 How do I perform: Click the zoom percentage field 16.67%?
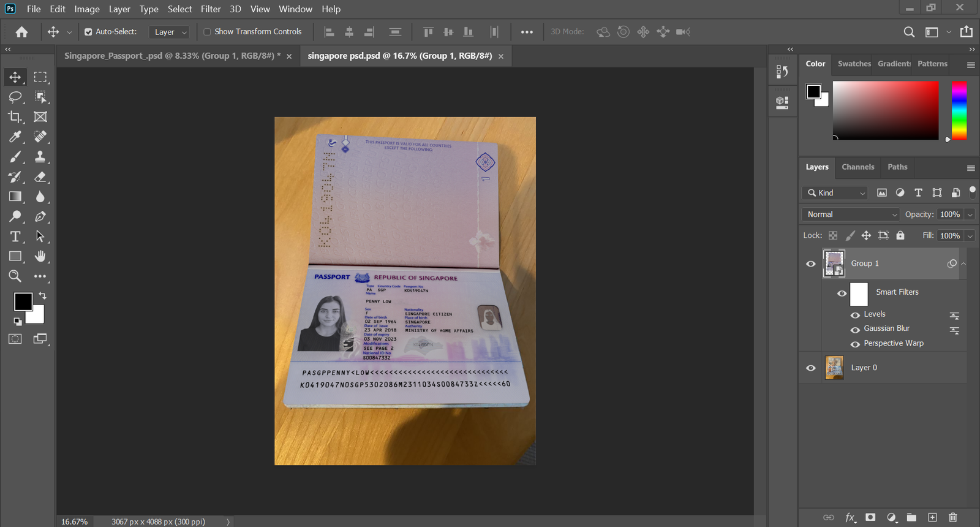(74, 521)
